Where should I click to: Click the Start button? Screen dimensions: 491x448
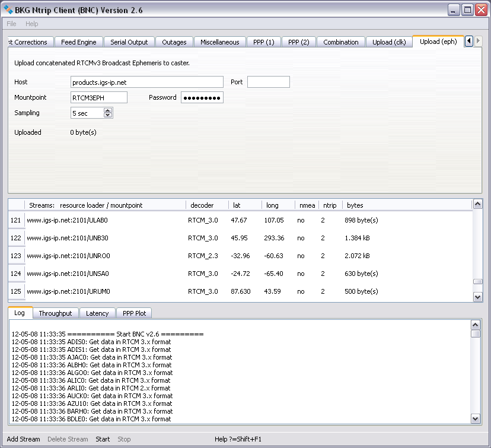(103, 439)
